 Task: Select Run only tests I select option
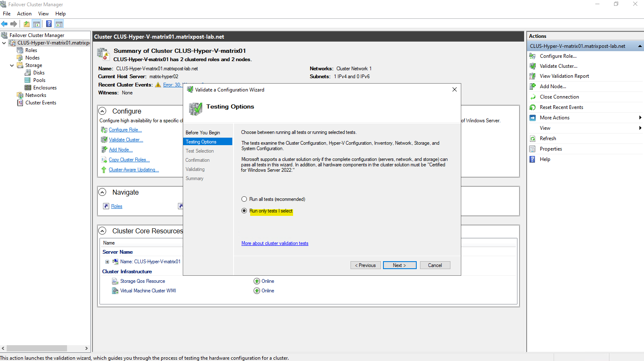click(244, 211)
